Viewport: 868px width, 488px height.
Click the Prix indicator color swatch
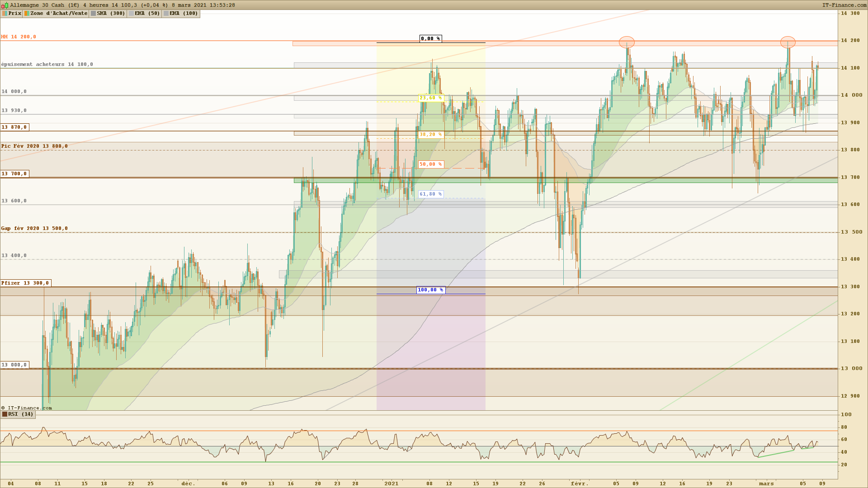coord(5,14)
